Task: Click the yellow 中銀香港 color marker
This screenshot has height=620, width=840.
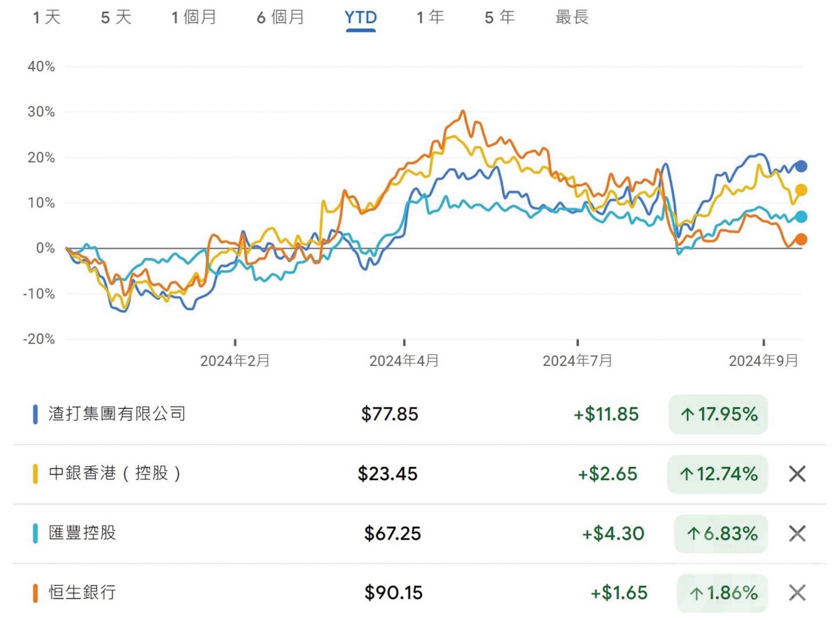Action: [35, 474]
